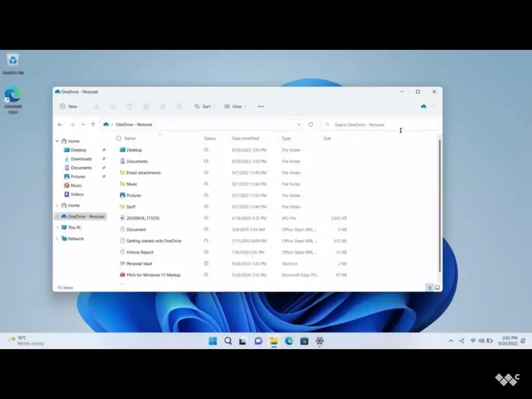
Task: Click the Rename icon in toolbar
Action: (146, 107)
